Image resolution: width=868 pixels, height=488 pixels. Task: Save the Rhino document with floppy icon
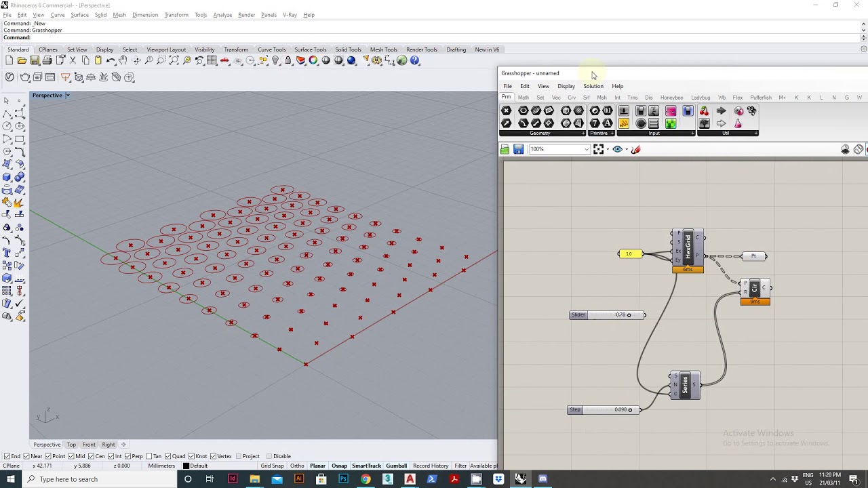(x=35, y=60)
